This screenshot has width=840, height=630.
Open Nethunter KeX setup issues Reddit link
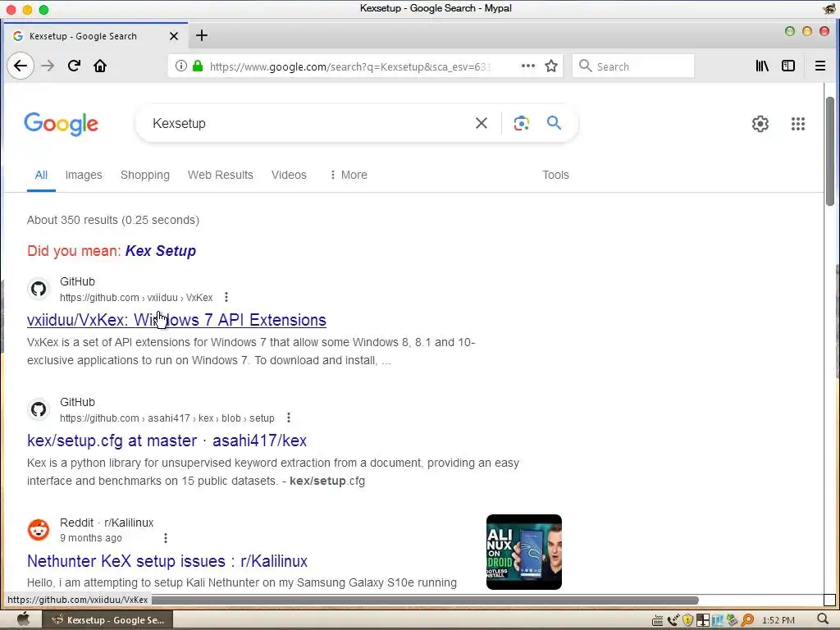[x=167, y=561]
